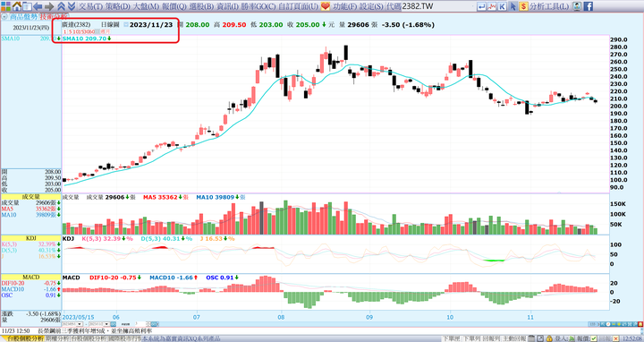Click the 下單匣 button
The image size is (644, 342).
coord(452,338)
